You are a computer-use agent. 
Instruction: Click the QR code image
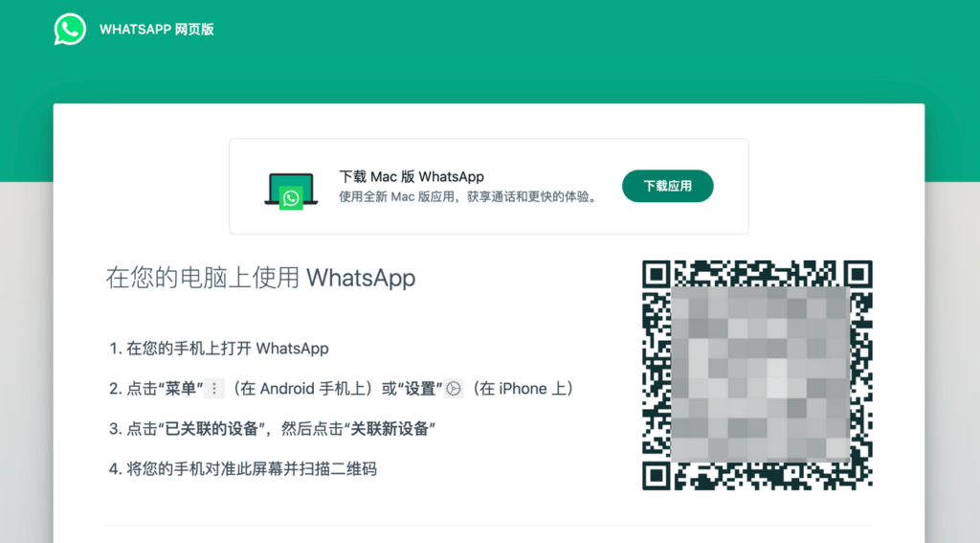(x=758, y=375)
